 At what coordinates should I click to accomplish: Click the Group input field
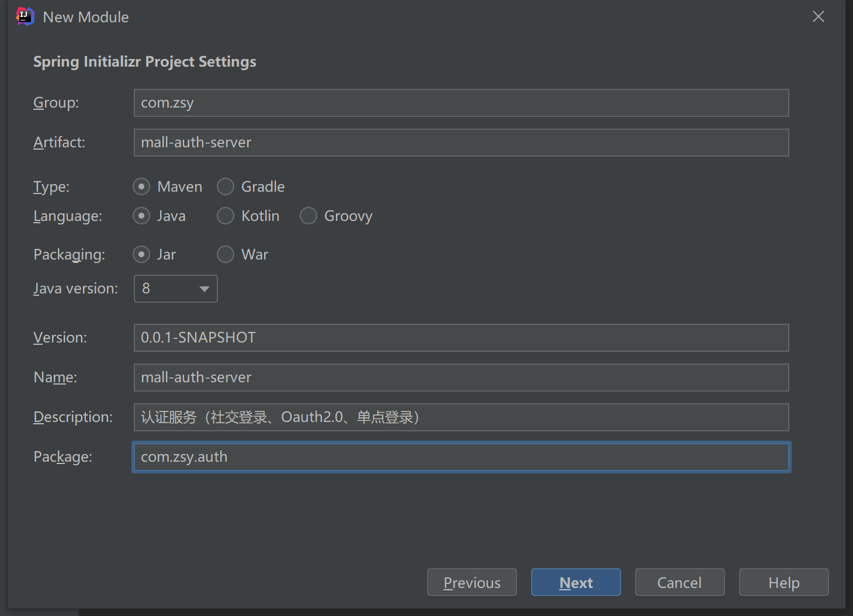[x=461, y=103]
